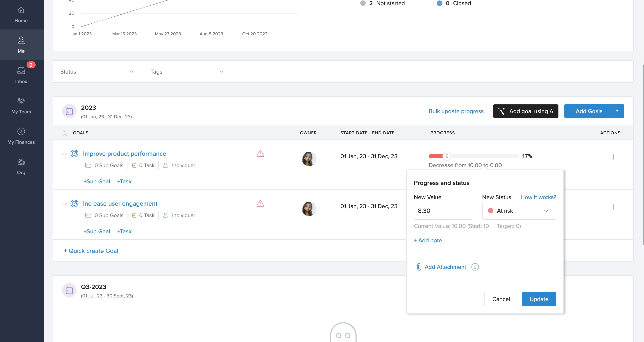Open the Status filter dropdown
This screenshot has height=342, width=644.
[x=98, y=72]
